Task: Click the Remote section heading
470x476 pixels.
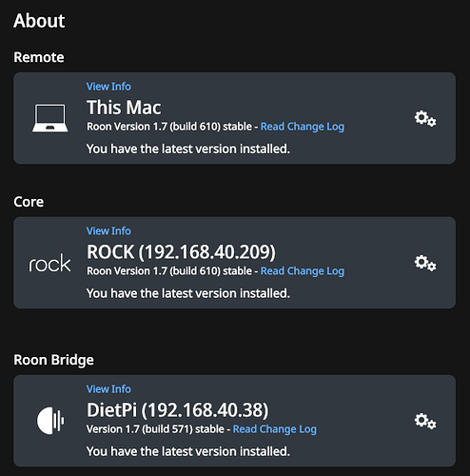Action: [x=39, y=57]
